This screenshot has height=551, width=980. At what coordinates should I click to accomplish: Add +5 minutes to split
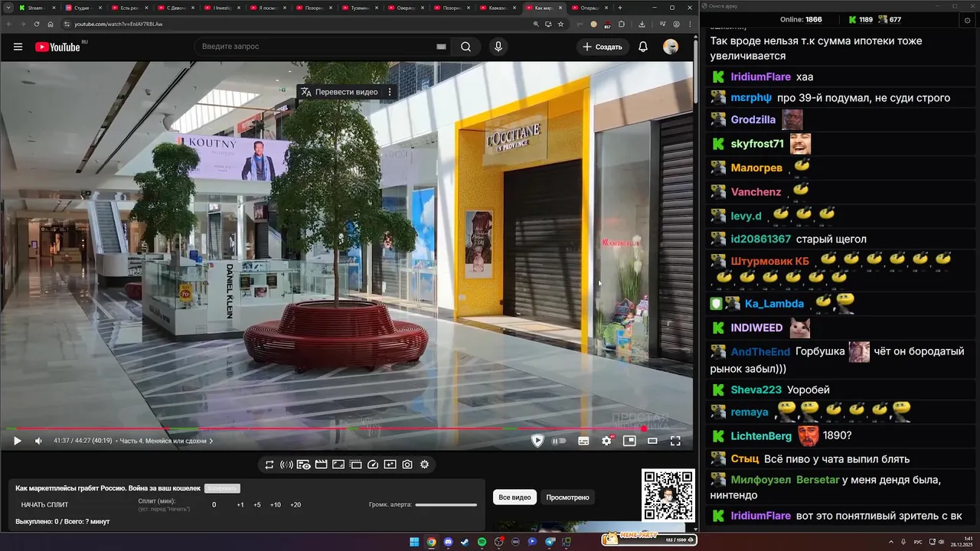257,505
